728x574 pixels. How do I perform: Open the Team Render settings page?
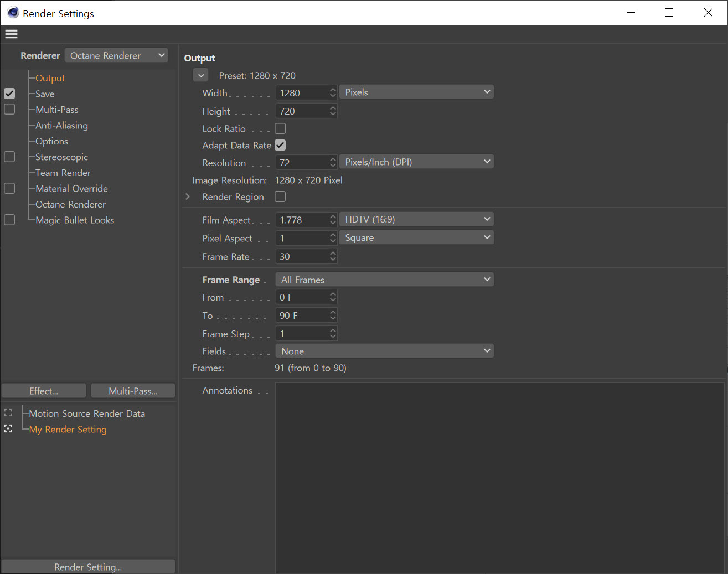63,173
